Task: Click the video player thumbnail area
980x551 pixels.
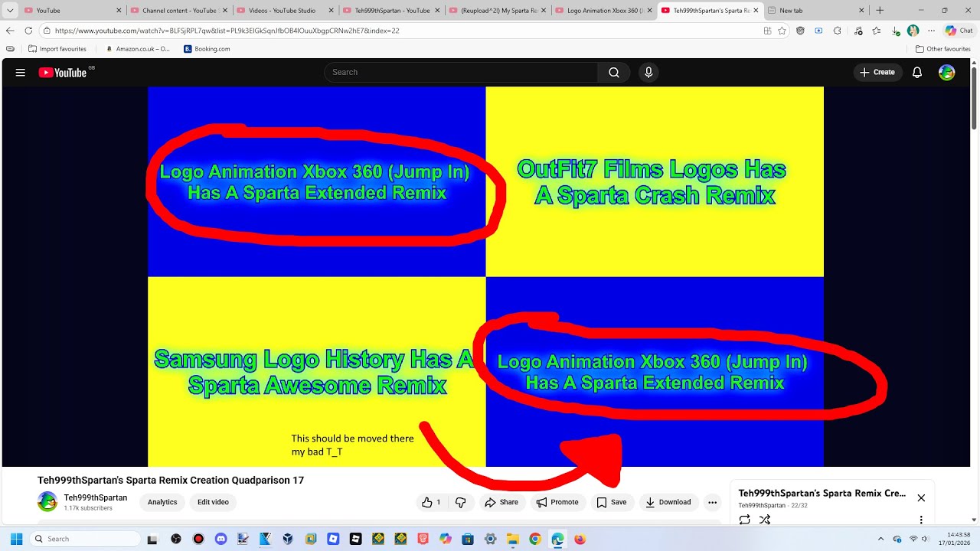Action: tap(485, 276)
